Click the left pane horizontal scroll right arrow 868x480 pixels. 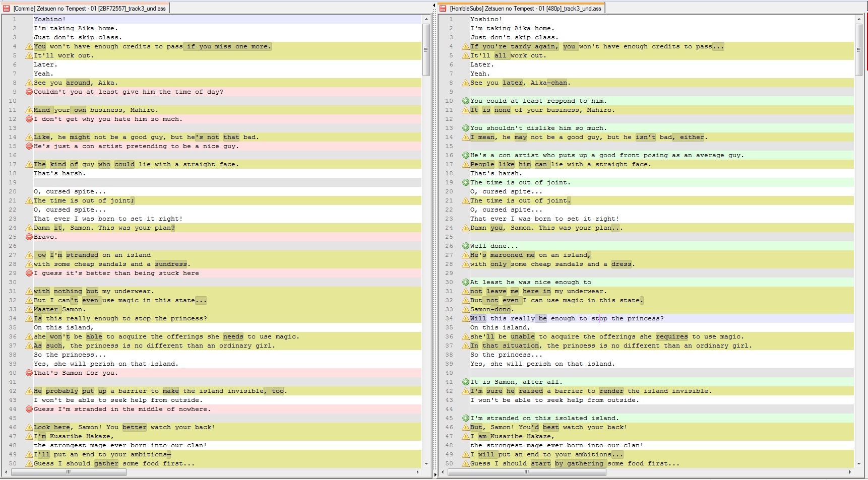pos(418,472)
